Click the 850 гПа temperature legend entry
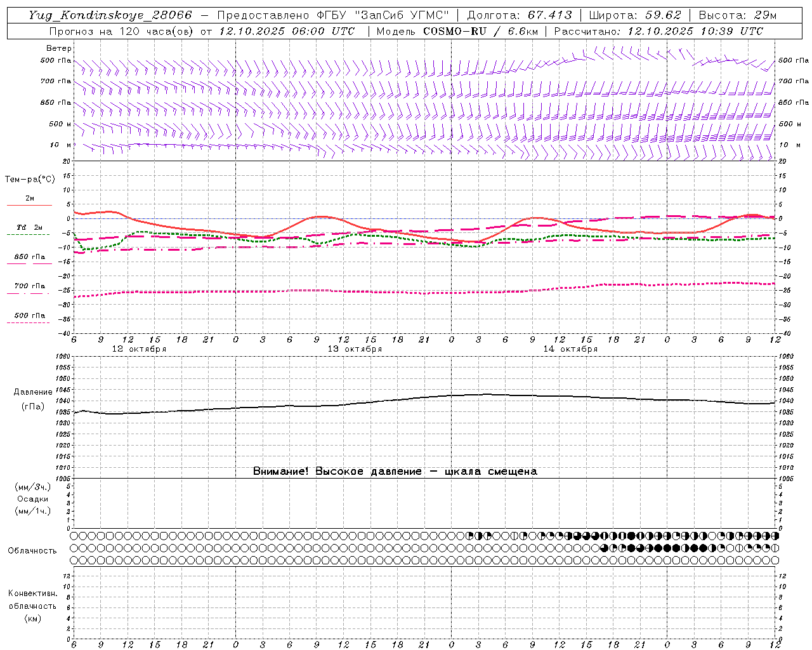Image resolution: width=812 pixels, height=650 pixels. [30, 257]
